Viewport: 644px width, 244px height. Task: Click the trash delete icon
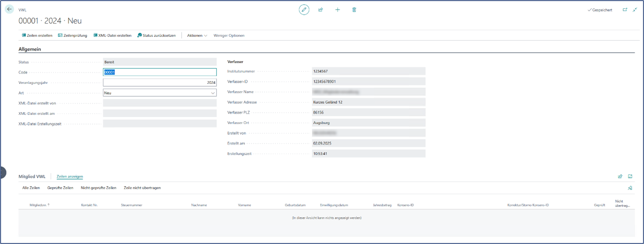[354, 10]
